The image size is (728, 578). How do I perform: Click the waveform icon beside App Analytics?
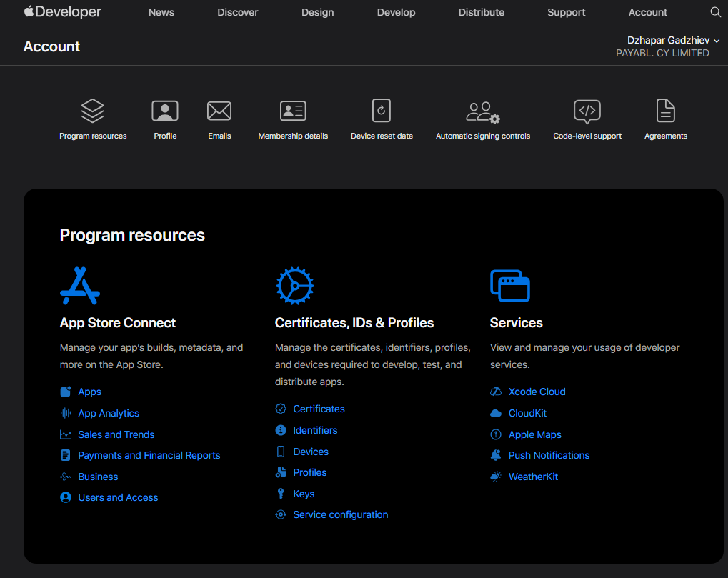pyautogui.click(x=66, y=413)
